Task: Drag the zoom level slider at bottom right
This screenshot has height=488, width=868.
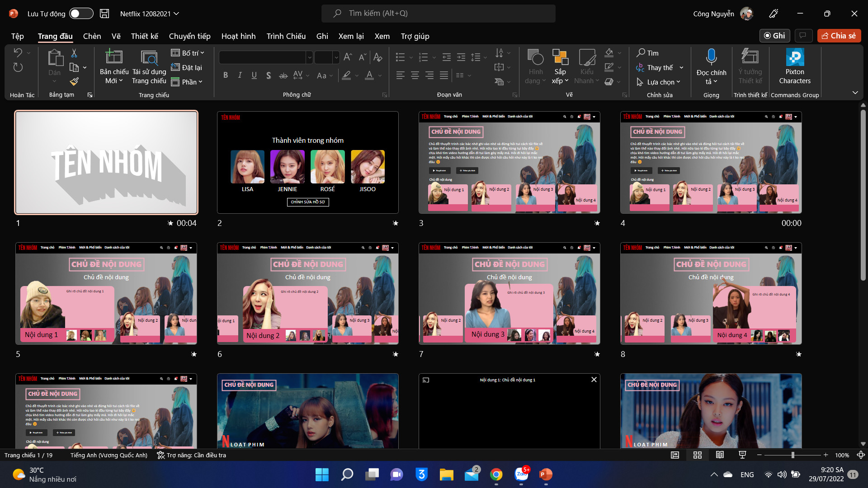Action: click(x=793, y=455)
